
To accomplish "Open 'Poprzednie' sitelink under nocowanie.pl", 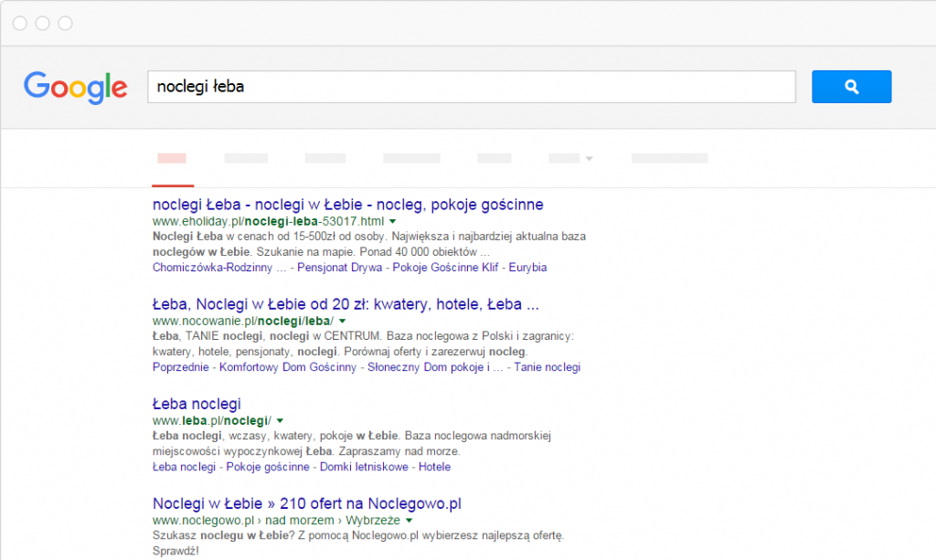I will tap(180, 366).
